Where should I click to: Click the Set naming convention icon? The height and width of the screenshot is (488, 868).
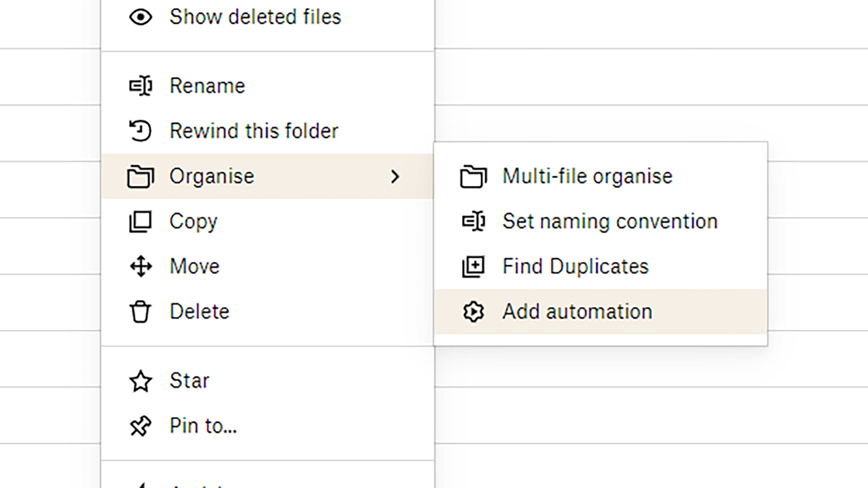coord(473,221)
